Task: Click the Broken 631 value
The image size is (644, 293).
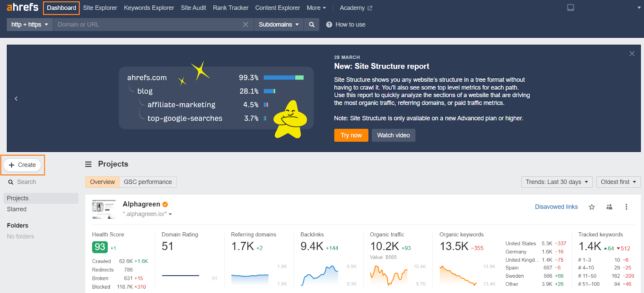Action: point(128,278)
